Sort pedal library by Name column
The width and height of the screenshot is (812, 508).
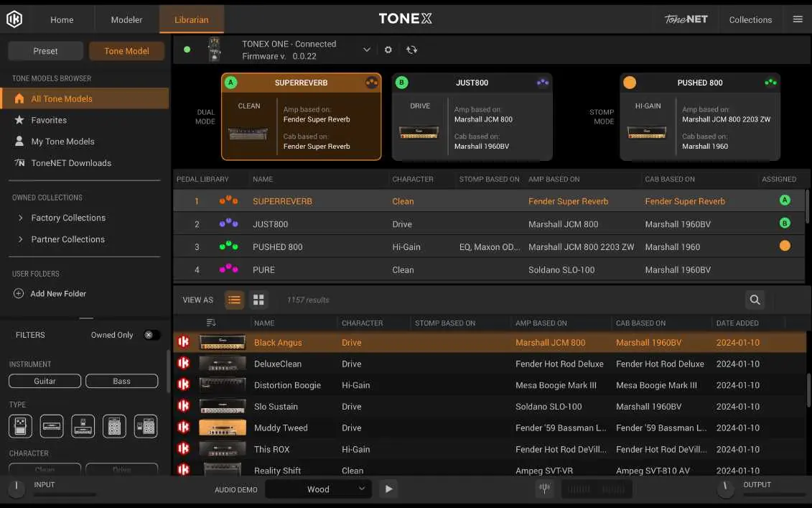[x=263, y=179]
